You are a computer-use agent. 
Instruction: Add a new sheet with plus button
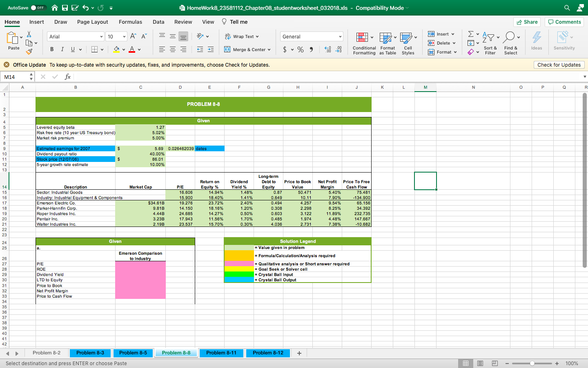point(299,353)
